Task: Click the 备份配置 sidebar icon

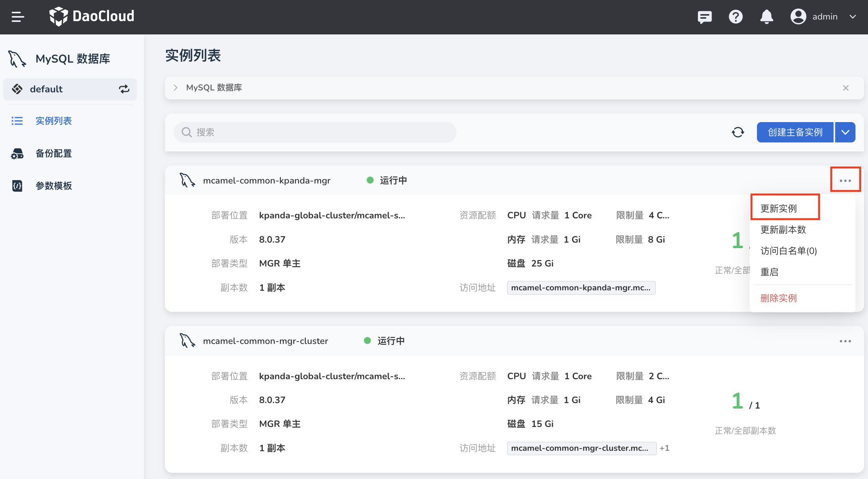Action: pos(17,153)
